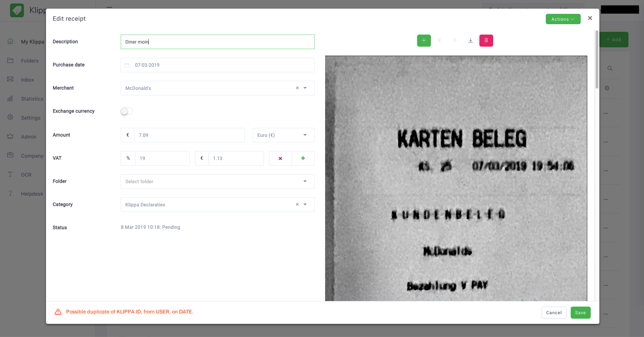This screenshot has height=337, width=644.
Task: Save the receipt changes
Action: coord(580,313)
